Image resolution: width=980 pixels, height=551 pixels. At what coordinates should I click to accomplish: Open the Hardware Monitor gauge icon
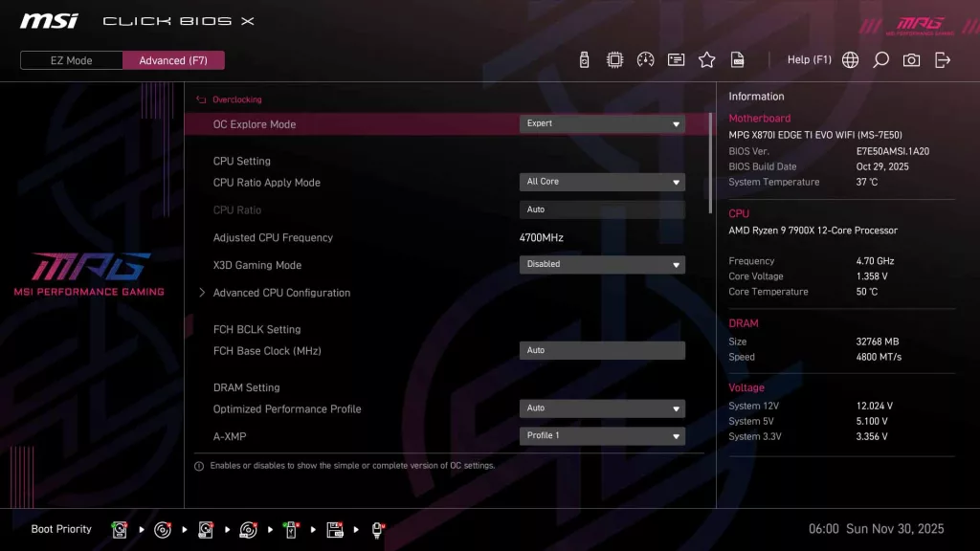tap(645, 59)
